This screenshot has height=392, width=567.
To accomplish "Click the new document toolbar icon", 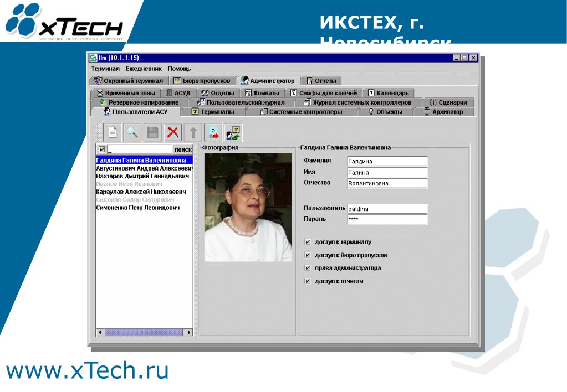I will [x=113, y=132].
